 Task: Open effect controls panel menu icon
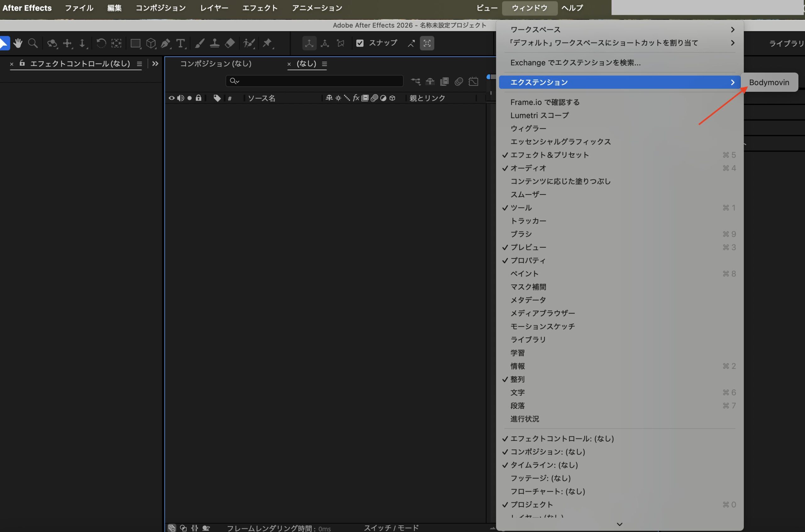click(x=139, y=64)
